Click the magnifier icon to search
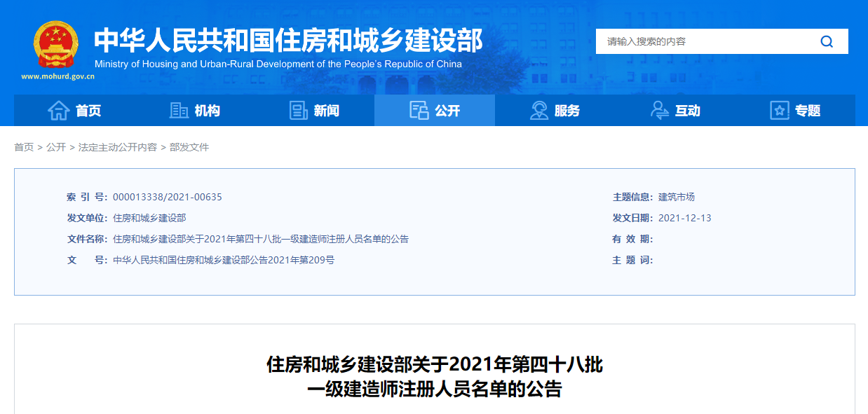The width and height of the screenshot is (868, 414). click(827, 41)
